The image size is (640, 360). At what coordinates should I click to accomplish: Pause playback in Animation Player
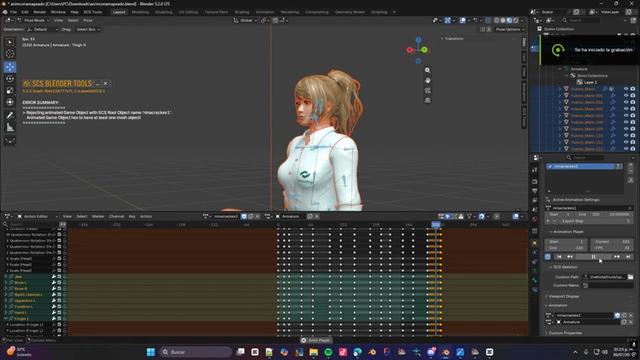(x=593, y=256)
